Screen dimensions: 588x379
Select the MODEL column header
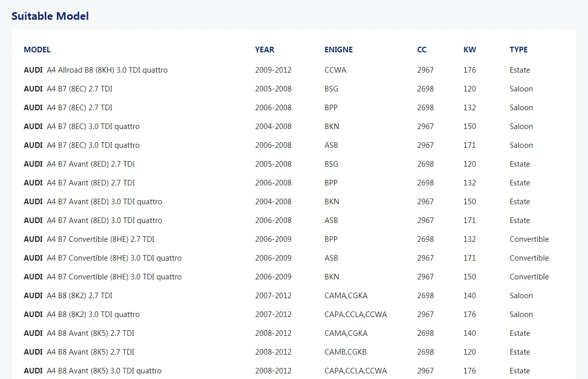tap(37, 50)
